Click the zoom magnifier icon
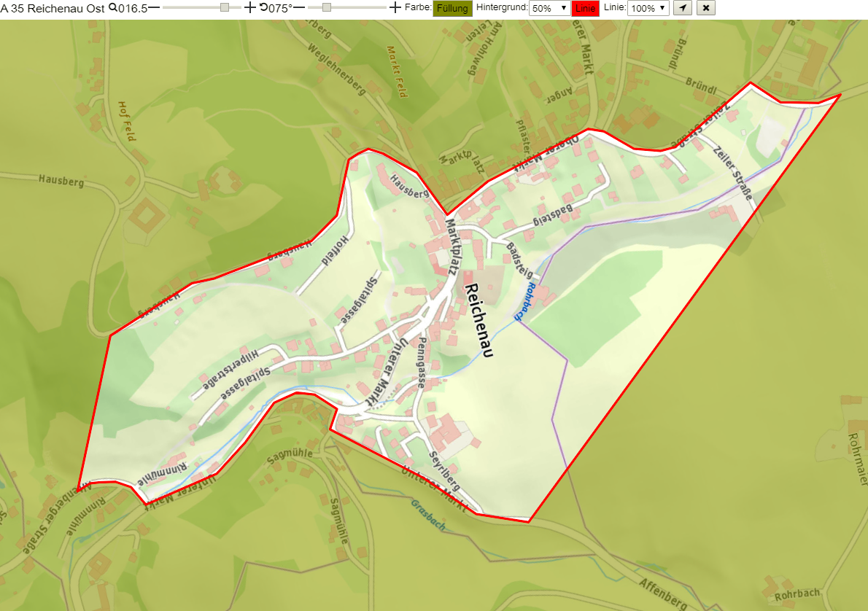Viewport: 868px width, 611px height. 113,8
